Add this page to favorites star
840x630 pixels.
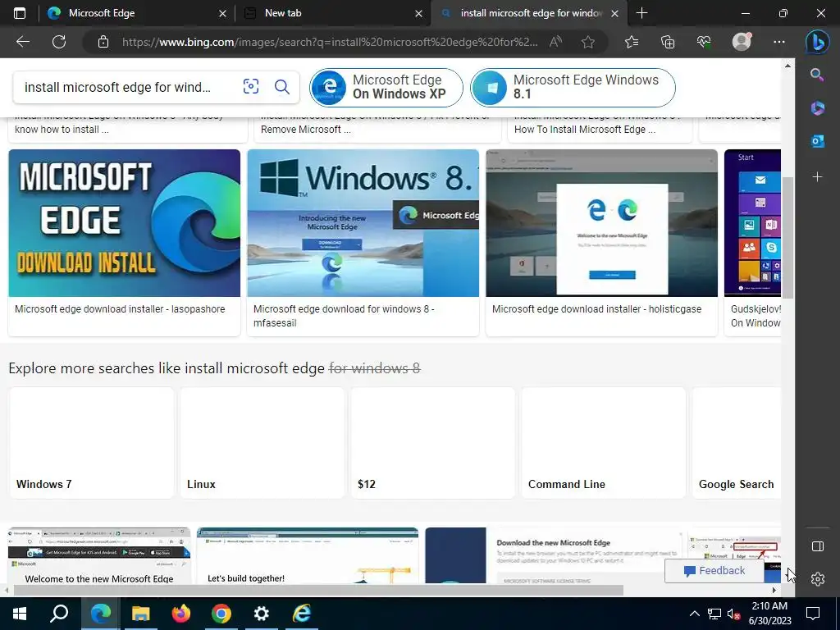(x=588, y=42)
